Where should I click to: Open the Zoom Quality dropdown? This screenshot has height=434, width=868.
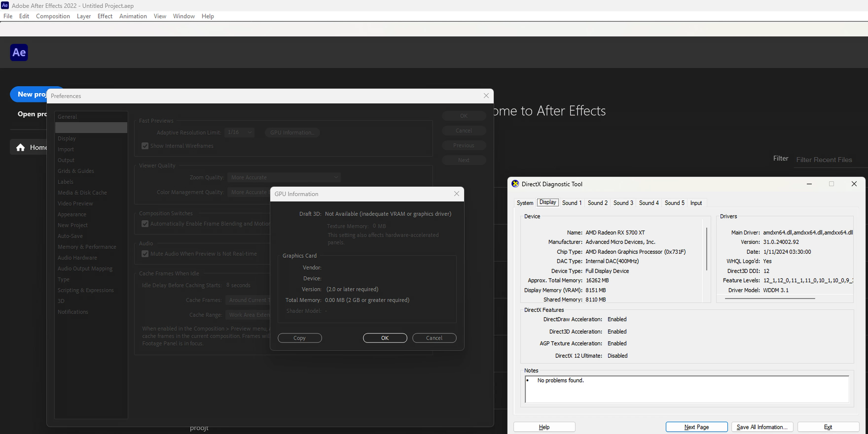(284, 177)
